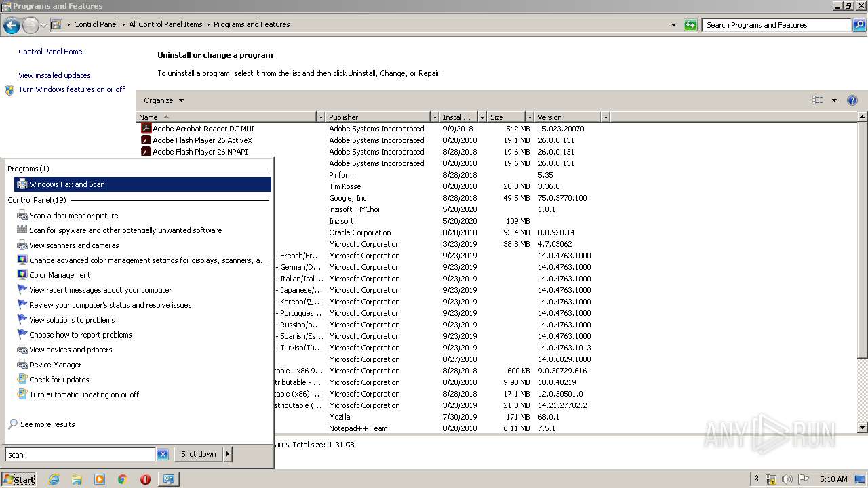
Task: Click the start menu search field
Action: click(x=80, y=455)
